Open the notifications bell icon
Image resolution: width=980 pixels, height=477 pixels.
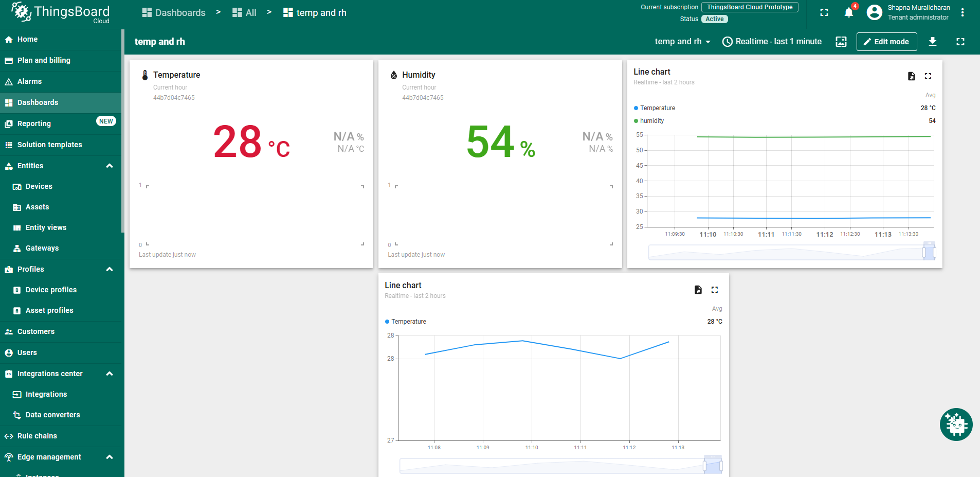(848, 13)
